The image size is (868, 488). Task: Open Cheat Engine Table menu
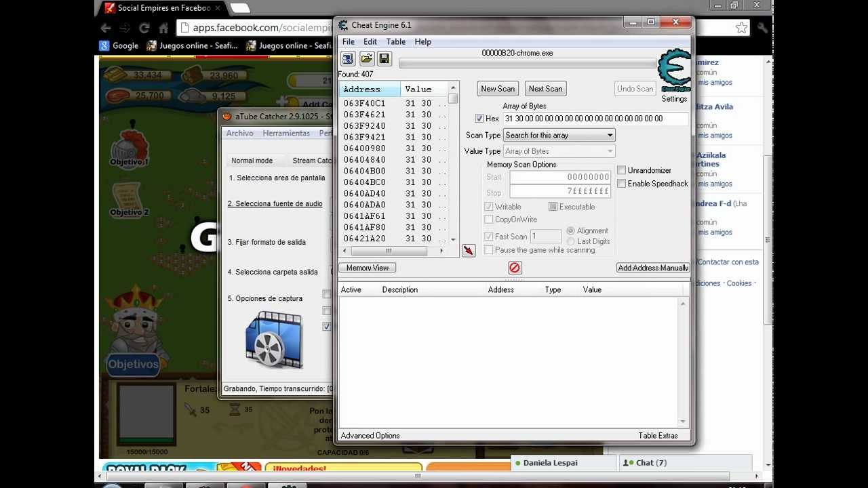pos(395,42)
